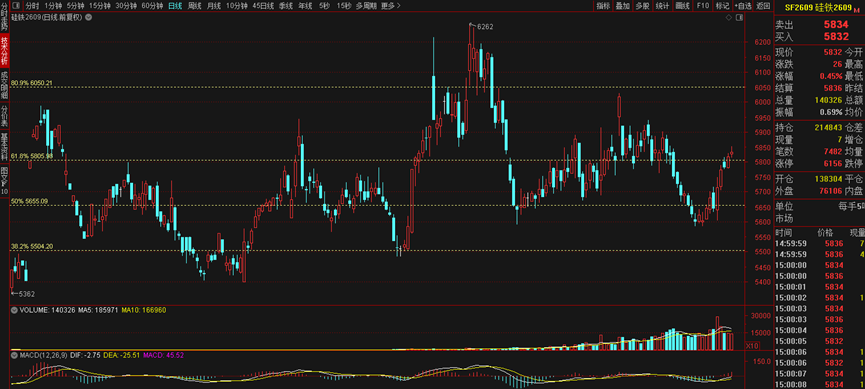
Task: Open the 统计 statistics button
Action: [x=663, y=6]
